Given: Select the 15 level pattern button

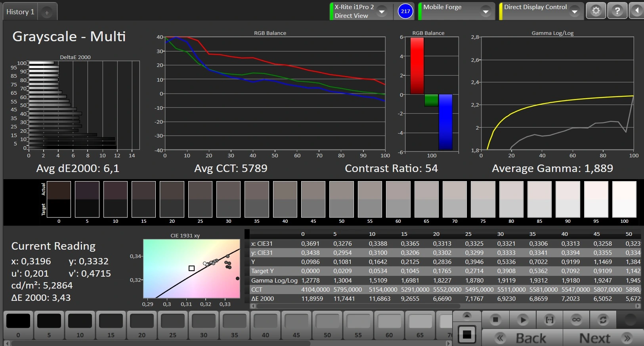Looking at the screenshot, I should coord(111,326).
